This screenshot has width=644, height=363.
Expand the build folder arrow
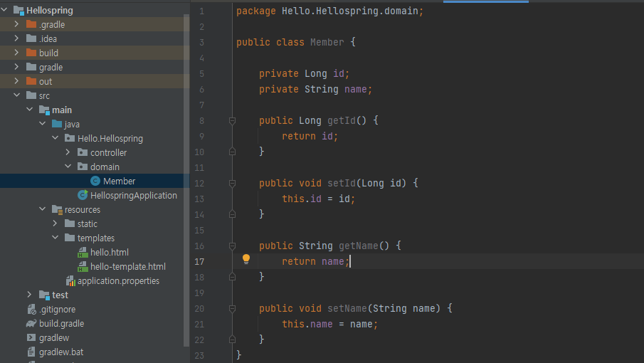point(16,53)
